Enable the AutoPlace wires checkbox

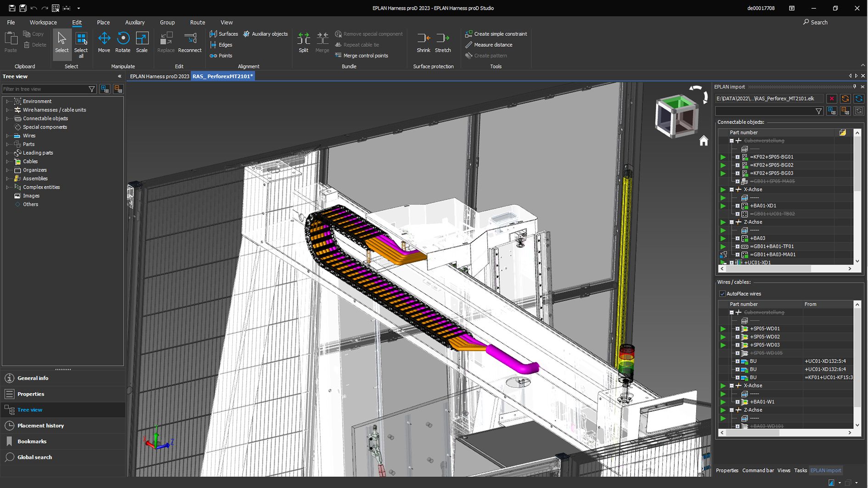(722, 293)
